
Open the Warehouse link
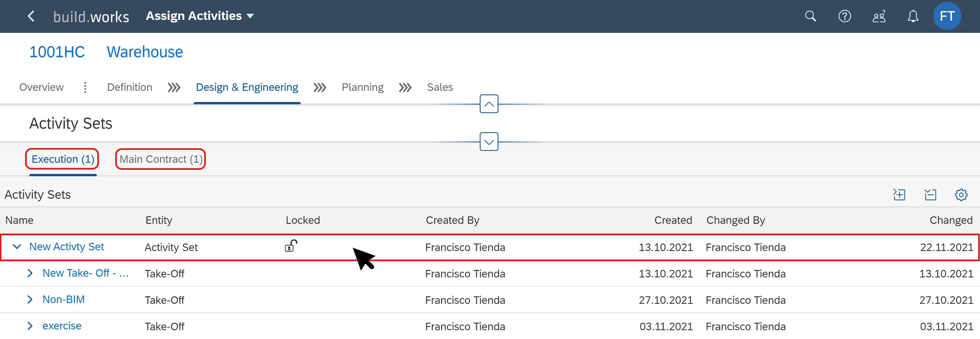coord(144,52)
